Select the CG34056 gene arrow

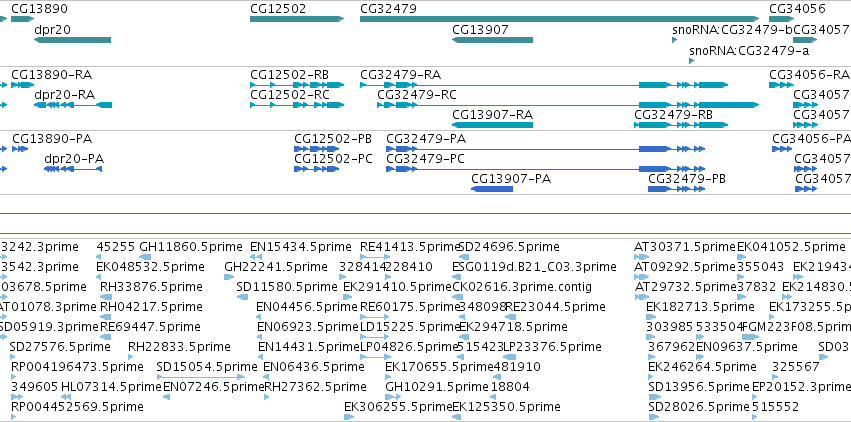(x=782, y=19)
